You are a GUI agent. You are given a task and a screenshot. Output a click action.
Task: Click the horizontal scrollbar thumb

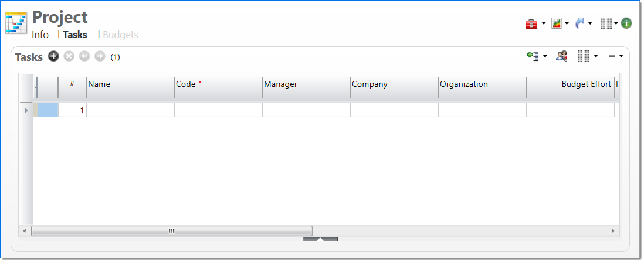171,231
